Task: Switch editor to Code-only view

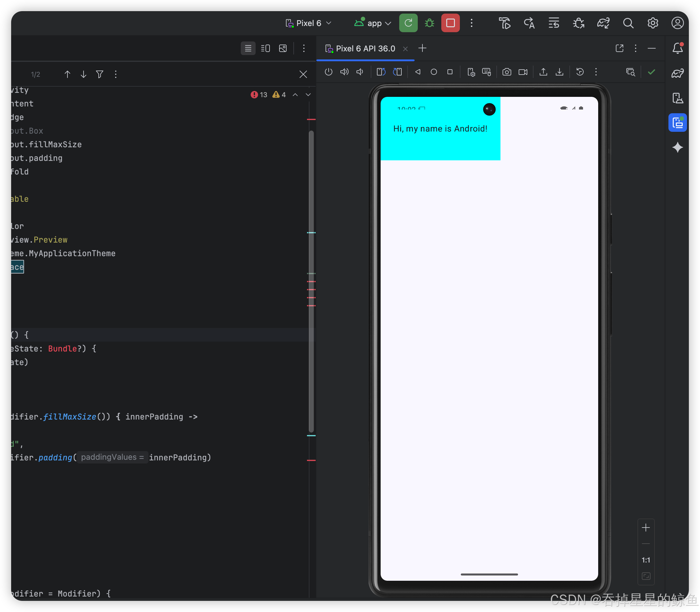Action: point(248,49)
